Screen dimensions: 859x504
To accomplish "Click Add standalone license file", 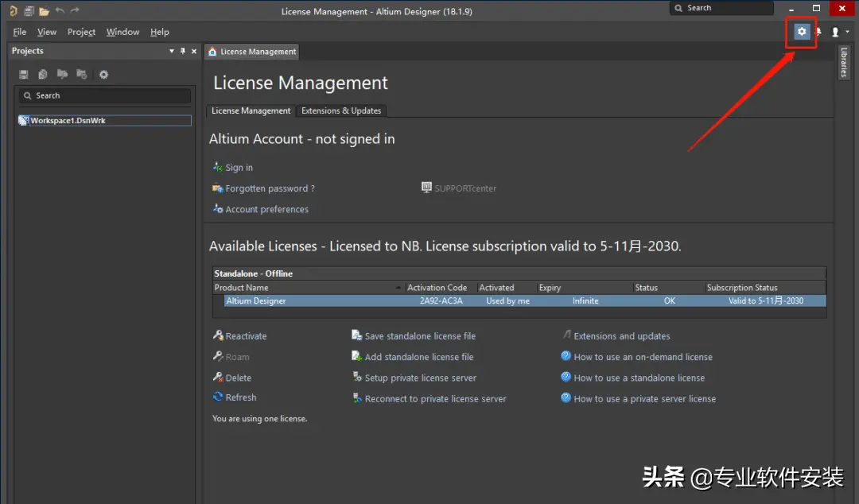I will pyautogui.click(x=419, y=357).
